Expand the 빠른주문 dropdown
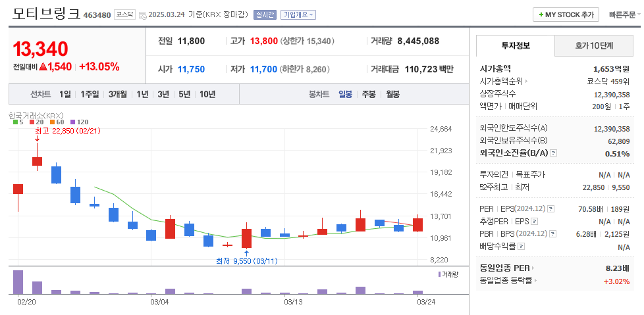644x315 pixels. [x=625, y=14]
